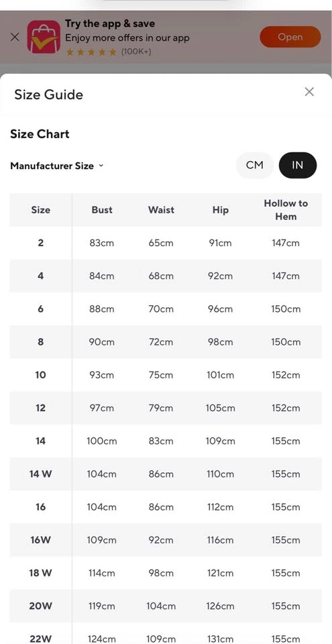Image resolution: width=332 pixels, height=644 pixels.
Task: Select the size 14 W row label
Action: 41,474
